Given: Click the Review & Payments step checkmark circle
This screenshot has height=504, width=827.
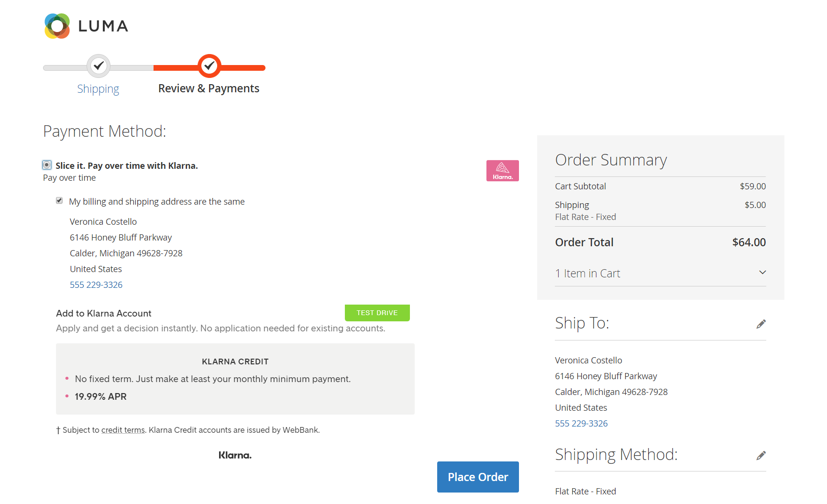Looking at the screenshot, I should point(210,66).
